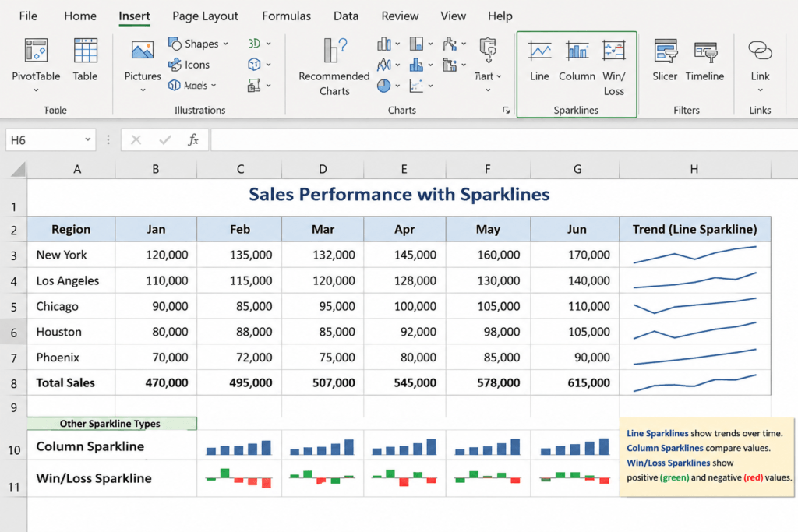Click the formula bar input field
The width and height of the screenshot is (798, 532).
point(504,140)
